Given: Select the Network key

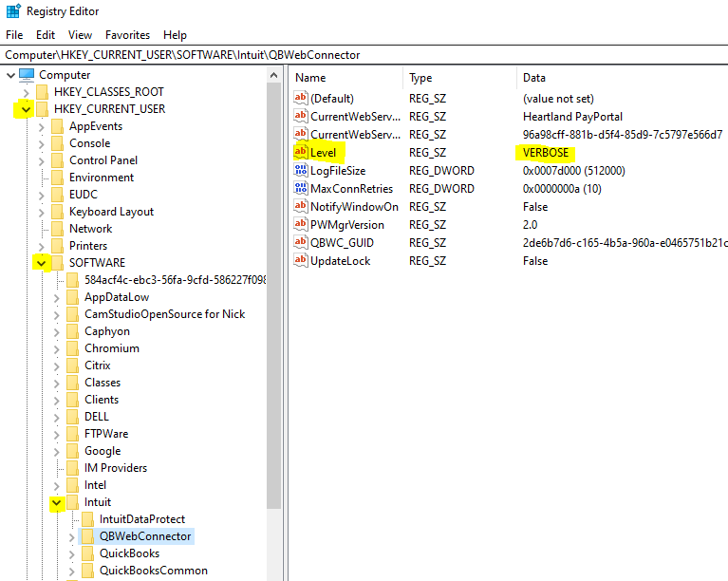Looking at the screenshot, I should point(90,229).
